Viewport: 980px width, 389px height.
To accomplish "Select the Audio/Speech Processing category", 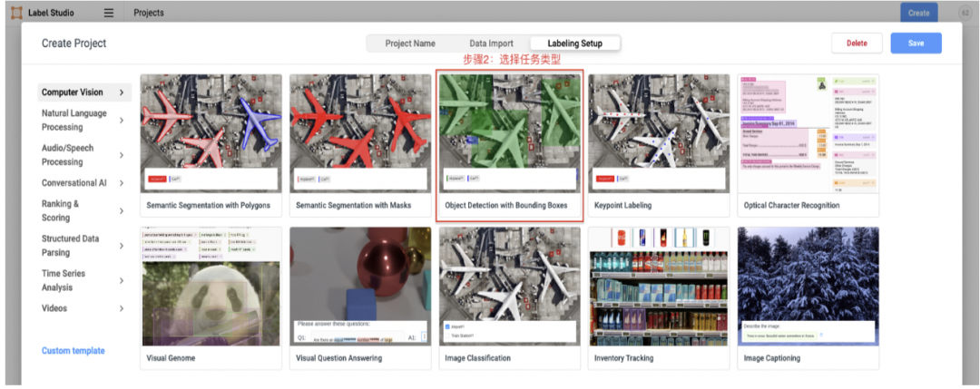I will point(84,155).
